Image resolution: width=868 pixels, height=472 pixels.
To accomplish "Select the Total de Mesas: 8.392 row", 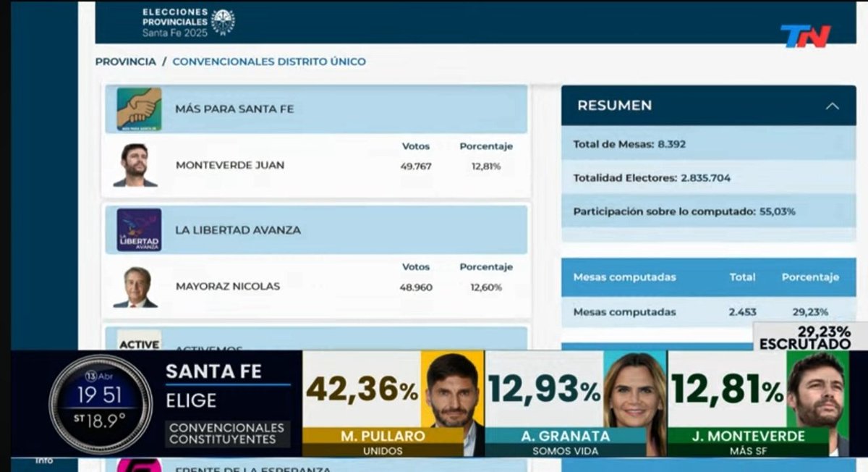I will [x=709, y=143].
